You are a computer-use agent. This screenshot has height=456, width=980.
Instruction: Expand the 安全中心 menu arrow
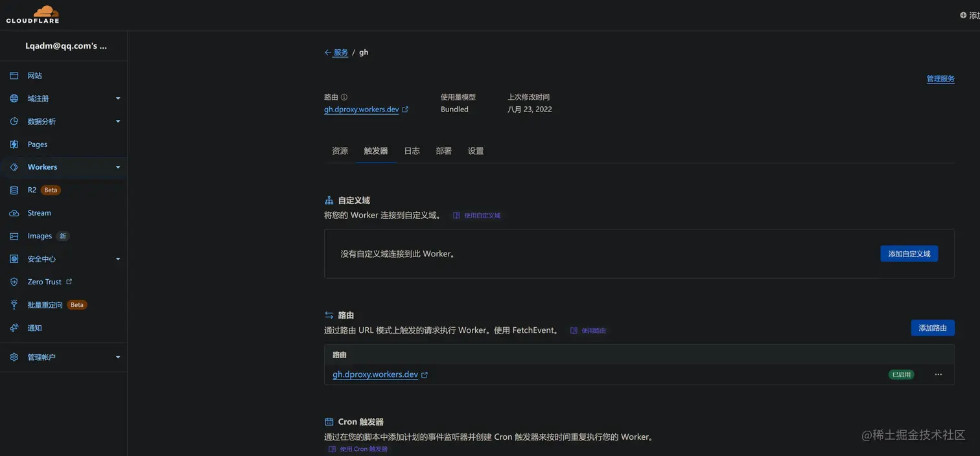118,259
